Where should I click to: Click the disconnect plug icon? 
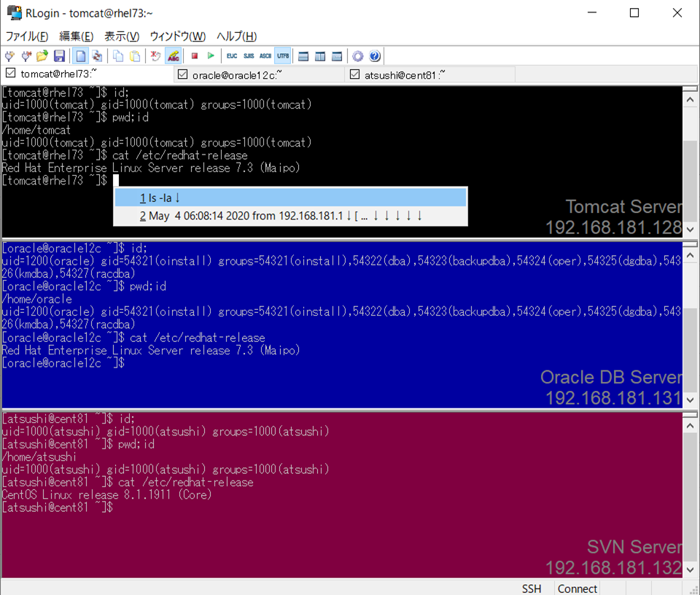click(26, 56)
